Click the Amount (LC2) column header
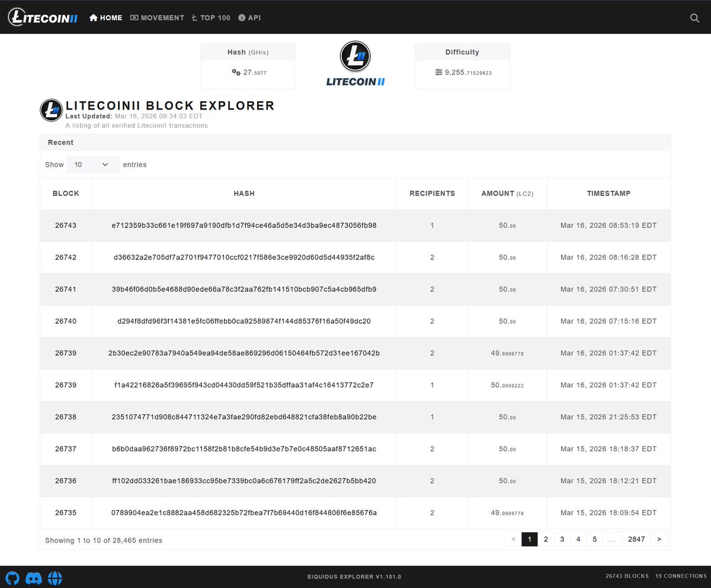 coord(507,194)
